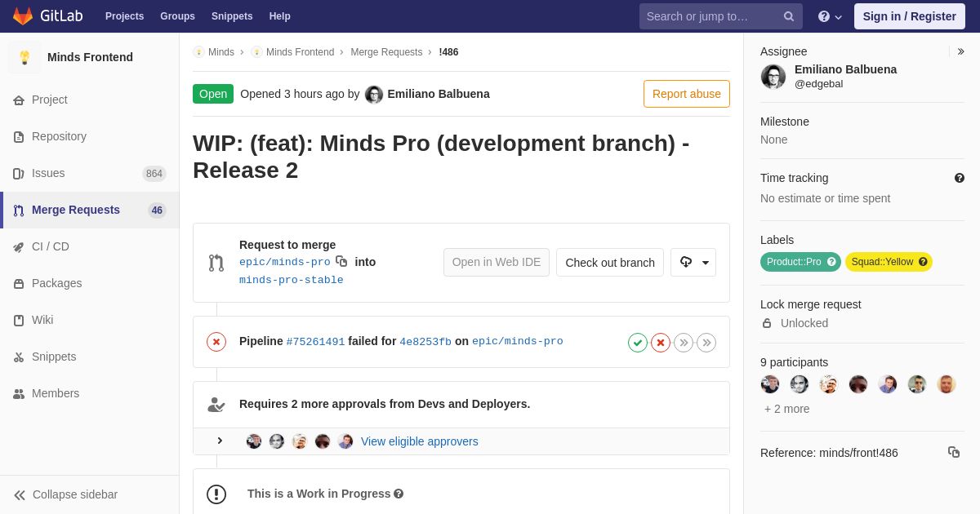Screen dimensions: 980x514
Task: Open the Help question mark menu
Action: [830, 16]
